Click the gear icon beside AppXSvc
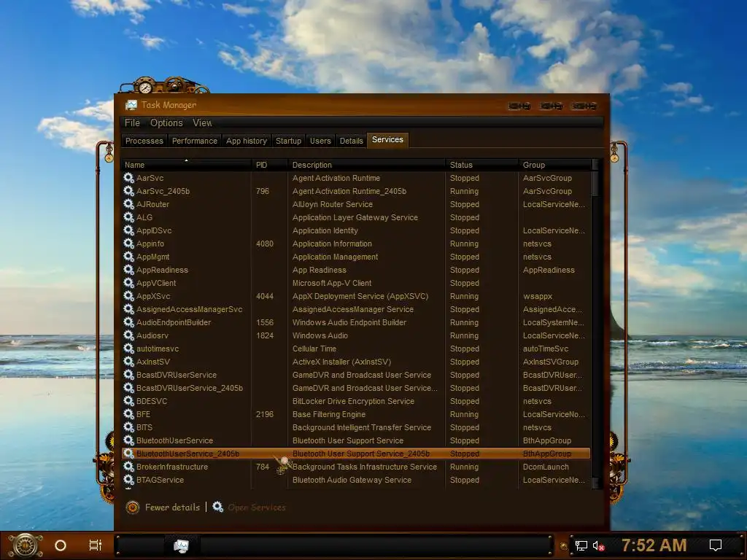 tap(128, 296)
